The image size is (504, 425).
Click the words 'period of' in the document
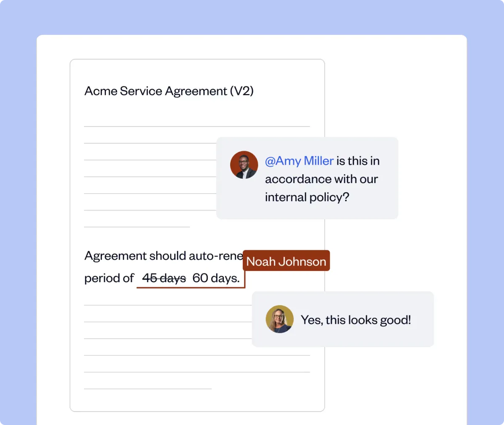[109, 278]
